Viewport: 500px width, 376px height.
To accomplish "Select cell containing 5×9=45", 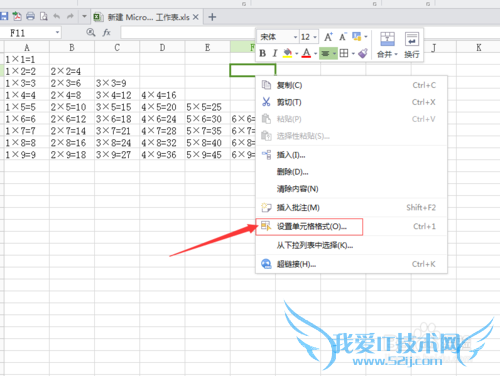I will [207, 155].
